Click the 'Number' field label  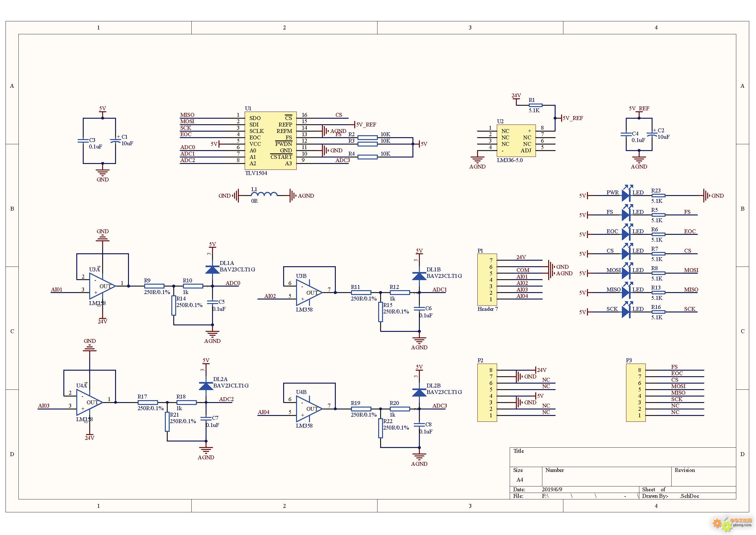555,470
